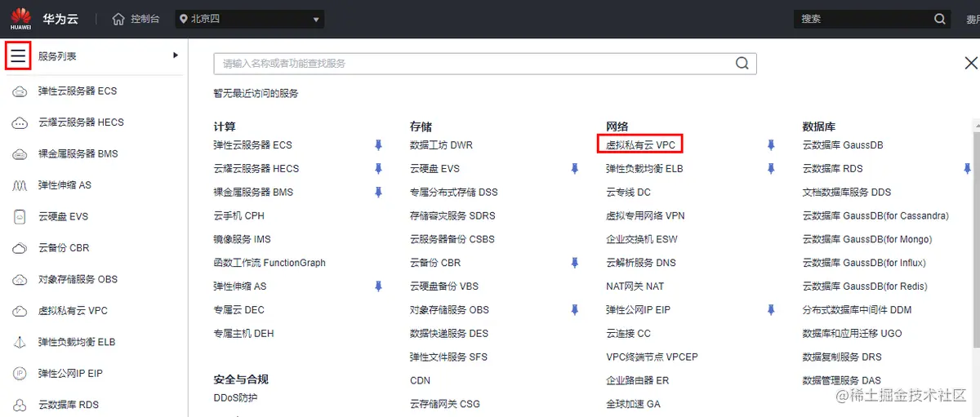Screen dimensions: 980x417
Task: Open 专属主机 DEH service
Action: click(x=244, y=334)
